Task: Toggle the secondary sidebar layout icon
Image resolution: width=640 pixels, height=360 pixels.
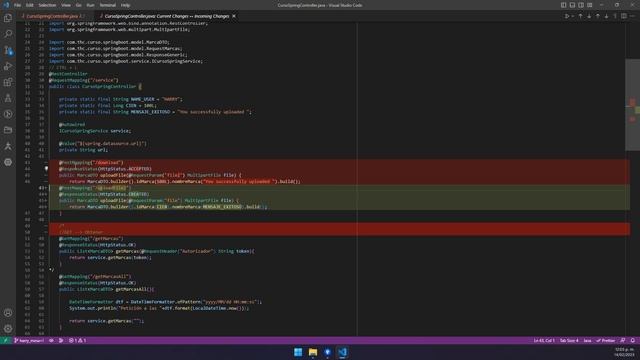Action: (x=581, y=5)
